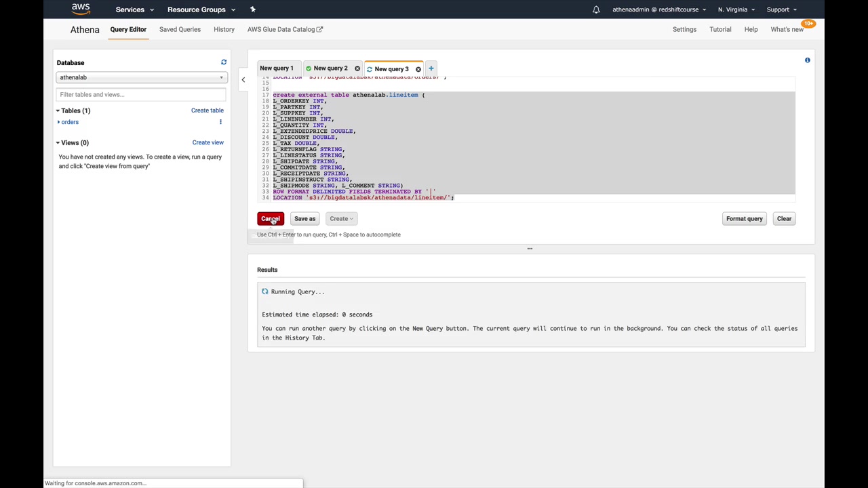This screenshot has height=488, width=868.
Task: Refresh the database list icon
Action: click(224, 62)
